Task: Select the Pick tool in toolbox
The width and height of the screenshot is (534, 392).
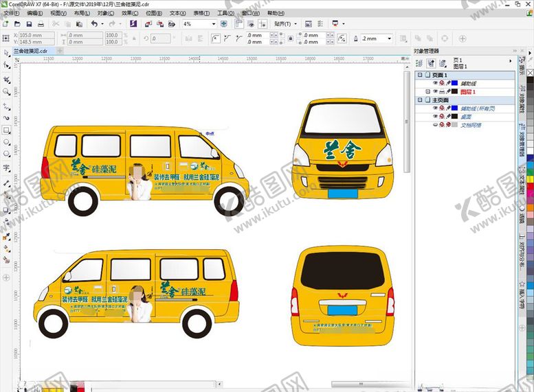Action: point(6,53)
